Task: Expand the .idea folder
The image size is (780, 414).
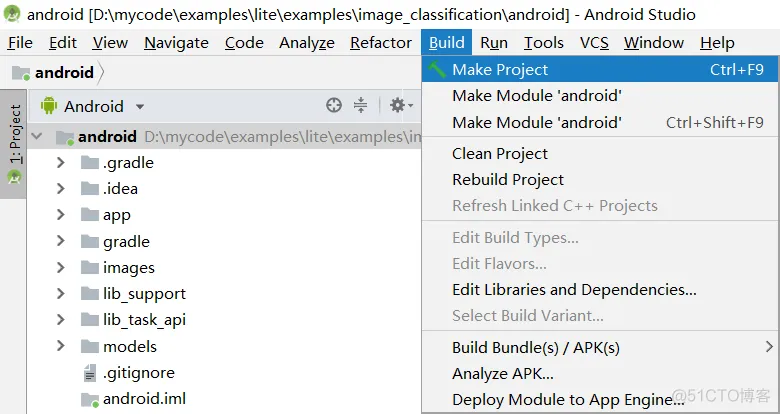Action: tap(61, 189)
